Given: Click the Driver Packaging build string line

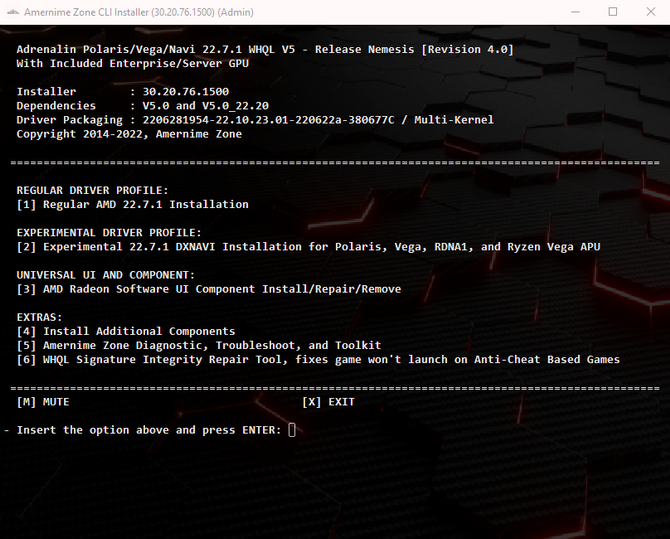Looking at the screenshot, I should tap(255, 120).
